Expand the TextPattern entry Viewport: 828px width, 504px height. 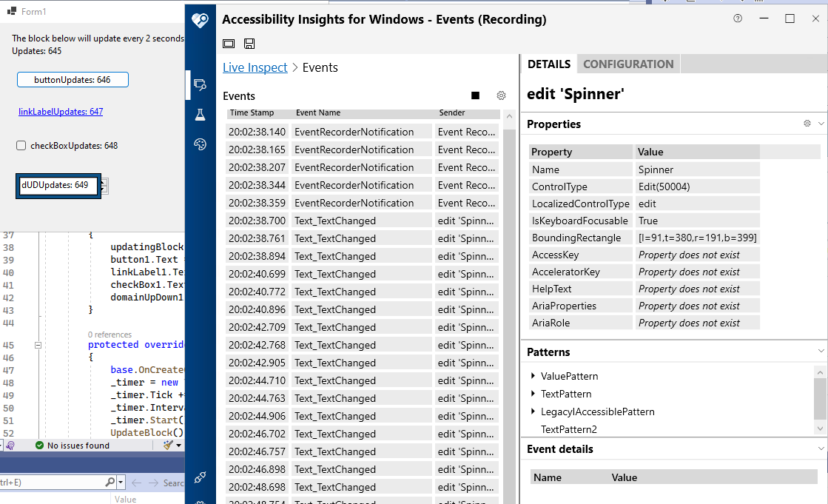pos(534,394)
